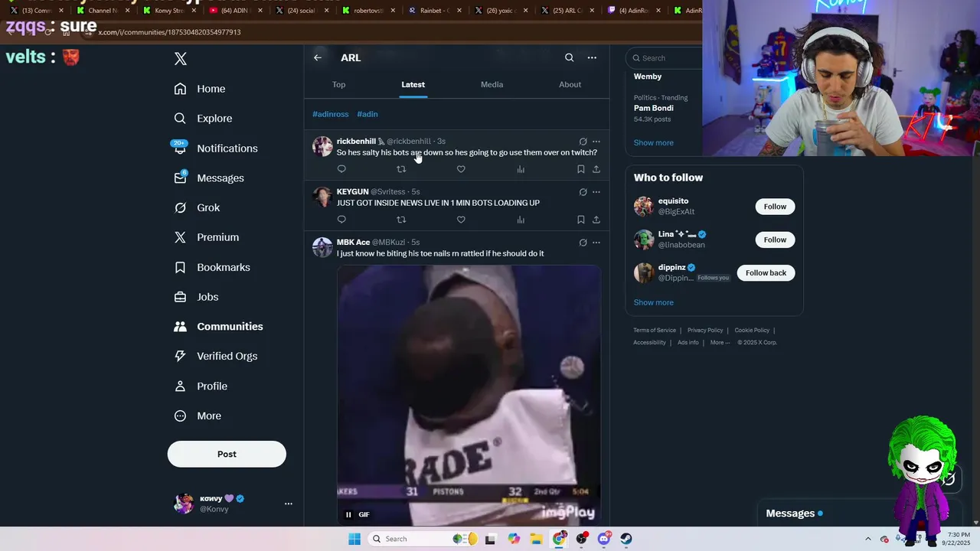Click the Post button
Viewport: 980px width, 551px height.
coord(227,454)
